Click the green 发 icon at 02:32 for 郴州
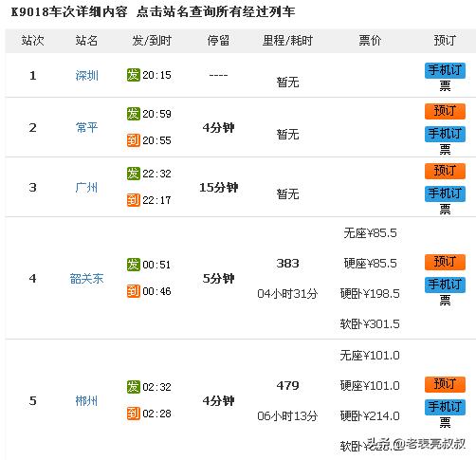Image resolution: width=476 pixels, height=460 pixels. pos(134,387)
